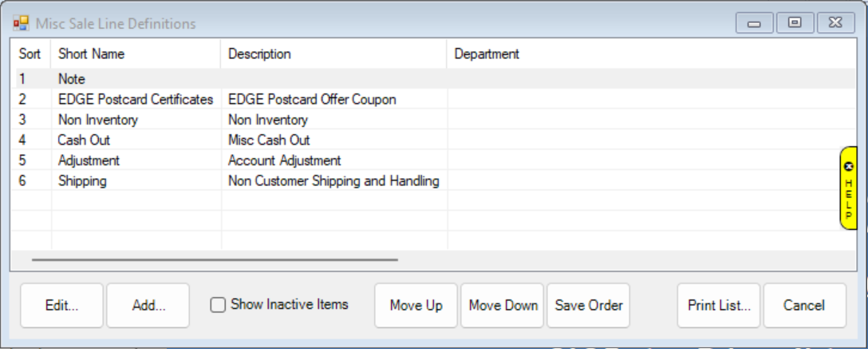
Task: Select the EDGE Postcard Certificates row
Action: coord(136,100)
